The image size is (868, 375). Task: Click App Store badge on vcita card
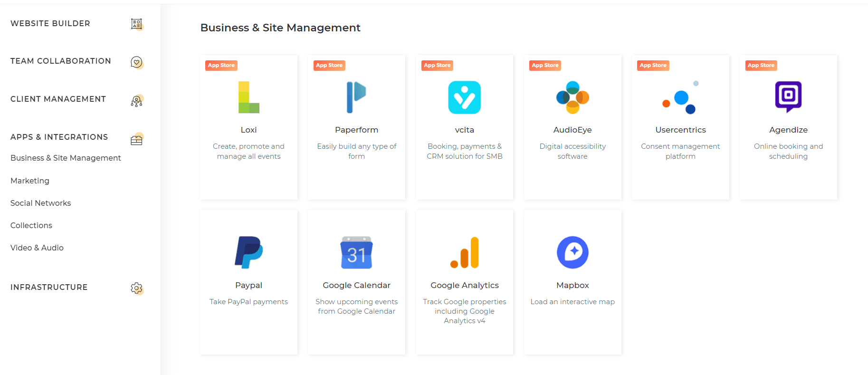tap(437, 66)
